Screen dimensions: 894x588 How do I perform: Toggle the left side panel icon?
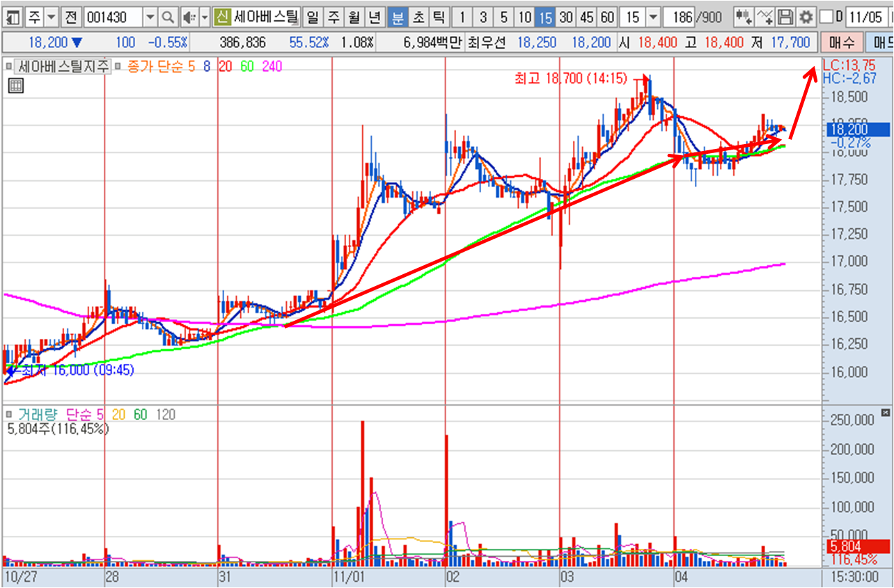[13, 16]
